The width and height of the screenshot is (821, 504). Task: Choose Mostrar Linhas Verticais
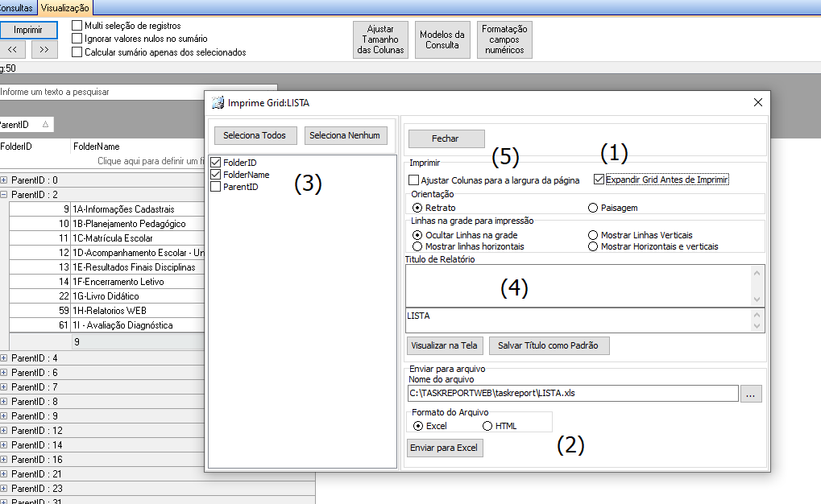[x=593, y=235]
